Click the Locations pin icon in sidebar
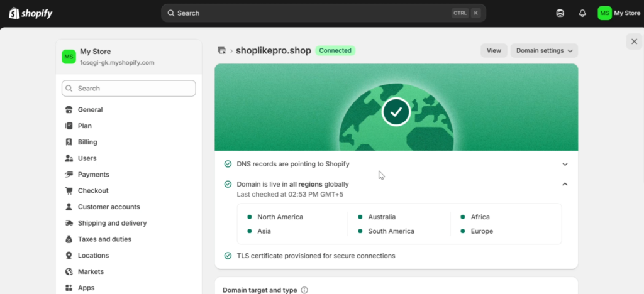The width and height of the screenshot is (644, 294). 69,256
